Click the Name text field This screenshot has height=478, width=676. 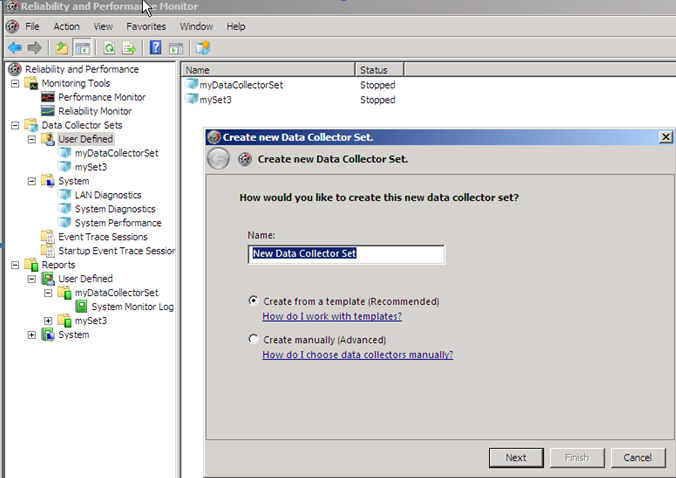click(346, 254)
